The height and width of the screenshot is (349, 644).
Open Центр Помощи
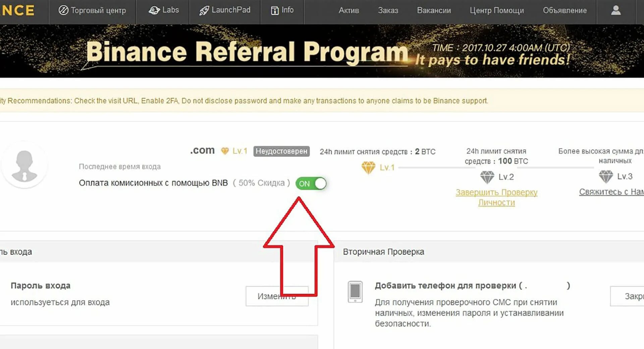click(x=497, y=10)
